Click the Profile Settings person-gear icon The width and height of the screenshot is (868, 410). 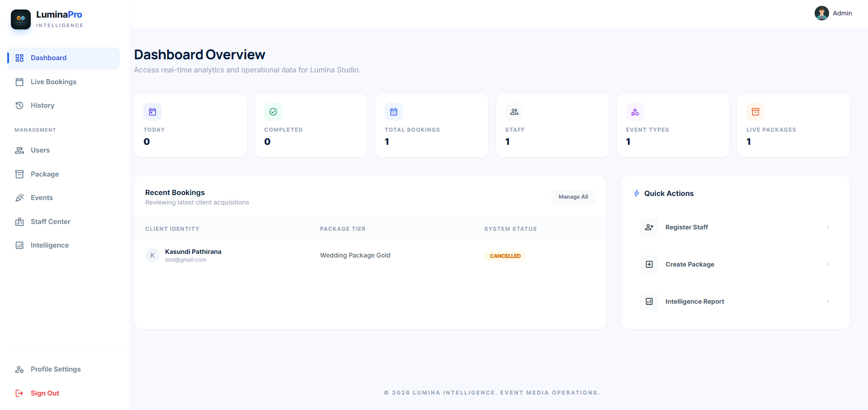pyautogui.click(x=19, y=369)
